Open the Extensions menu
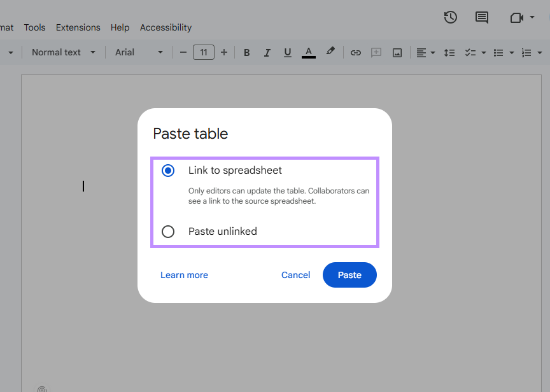 point(78,27)
